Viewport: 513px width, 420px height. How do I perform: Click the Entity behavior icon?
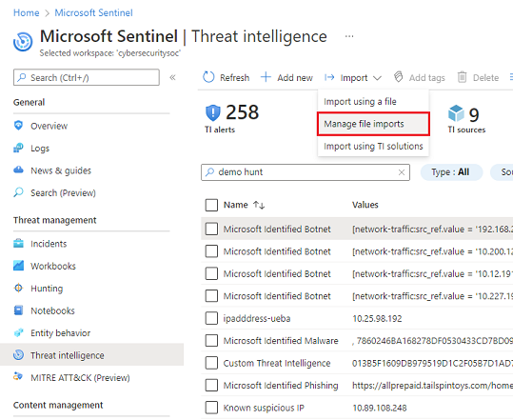(x=19, y=332)
